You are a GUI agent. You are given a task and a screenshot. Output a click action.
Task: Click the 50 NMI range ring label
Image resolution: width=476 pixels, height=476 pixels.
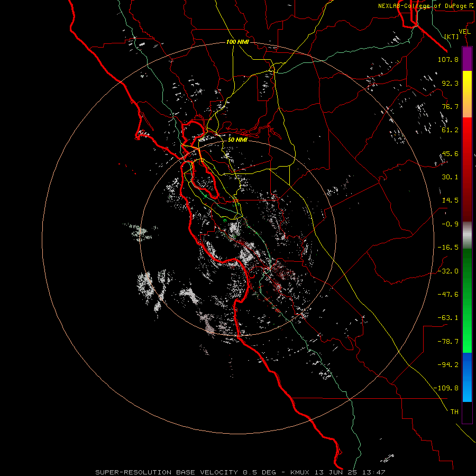237,140
